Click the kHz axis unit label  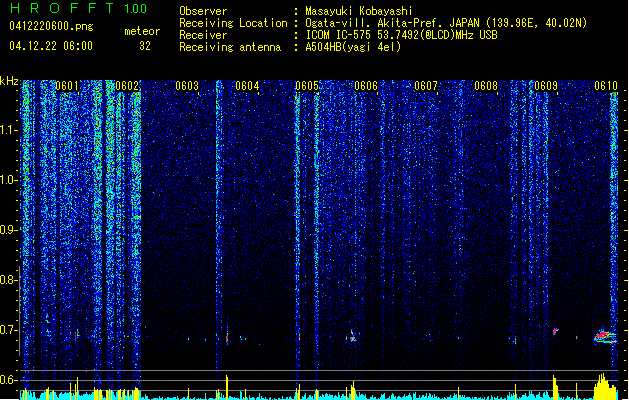click(9, 81)
